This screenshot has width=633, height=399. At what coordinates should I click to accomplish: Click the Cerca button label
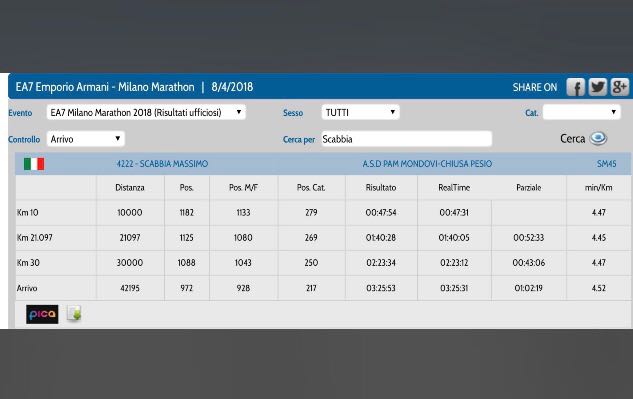click(572, 139)
